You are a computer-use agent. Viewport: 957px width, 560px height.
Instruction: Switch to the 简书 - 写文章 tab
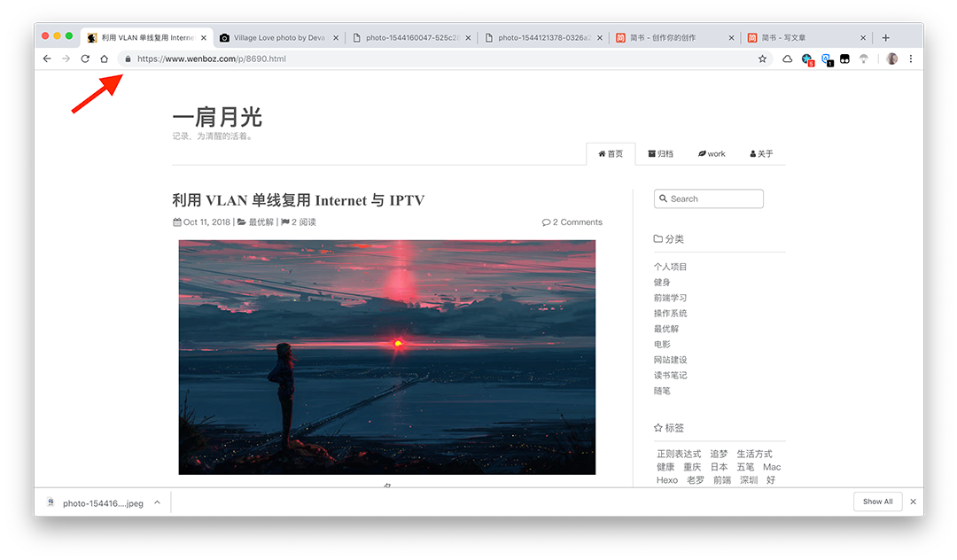click(x=806, y=38)
